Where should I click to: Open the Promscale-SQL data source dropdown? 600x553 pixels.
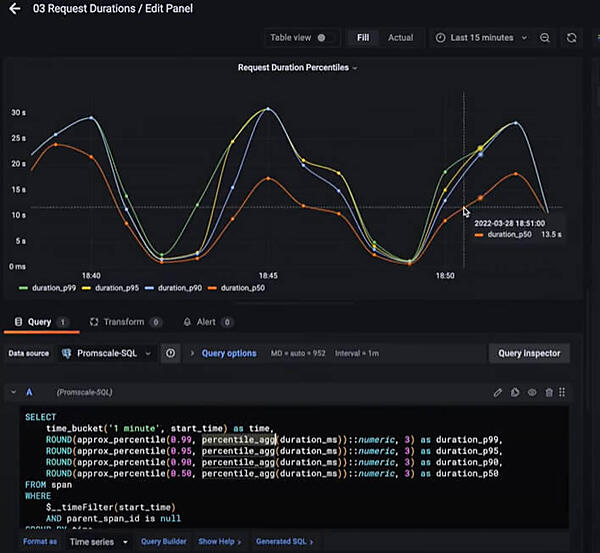[x=106, y=353]
